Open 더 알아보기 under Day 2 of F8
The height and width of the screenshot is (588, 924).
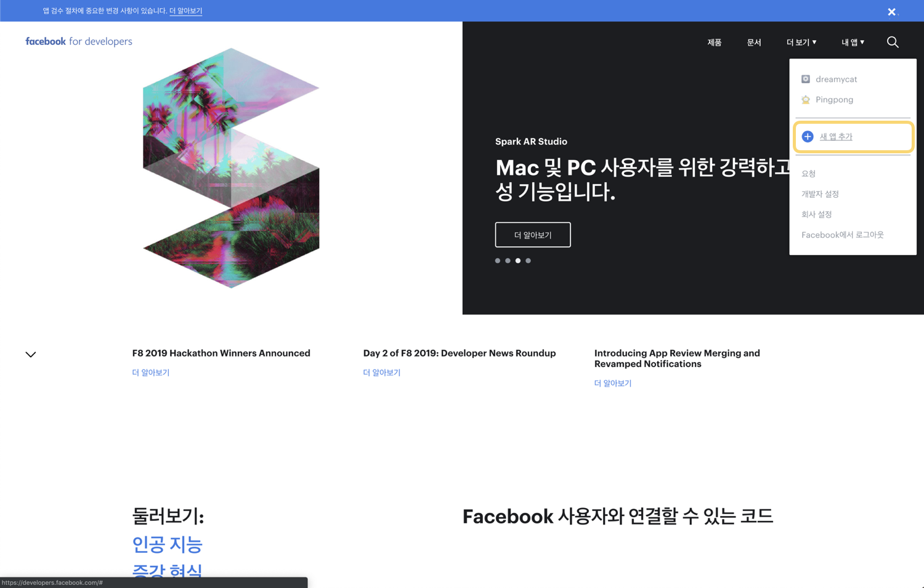[x=381, y=373]
